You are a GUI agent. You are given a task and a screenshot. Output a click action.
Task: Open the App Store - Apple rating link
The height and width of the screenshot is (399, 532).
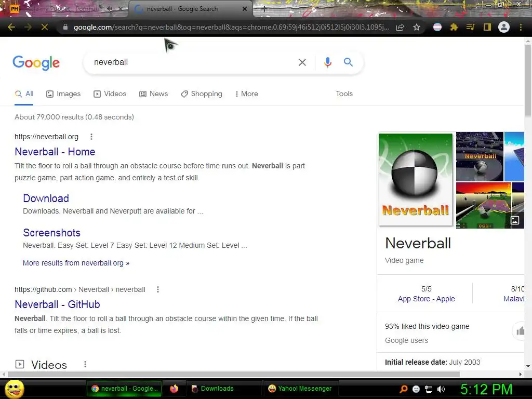pos(426,299)
